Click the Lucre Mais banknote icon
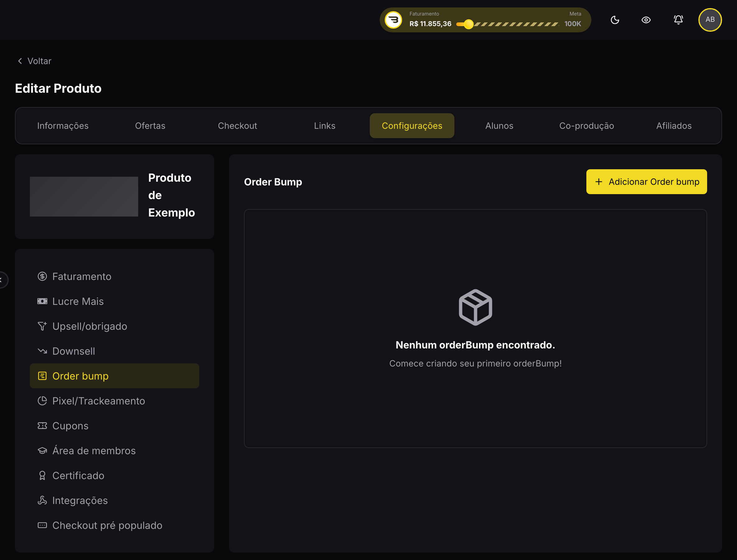This screenshot has width=737, height=560. (42, 301)
